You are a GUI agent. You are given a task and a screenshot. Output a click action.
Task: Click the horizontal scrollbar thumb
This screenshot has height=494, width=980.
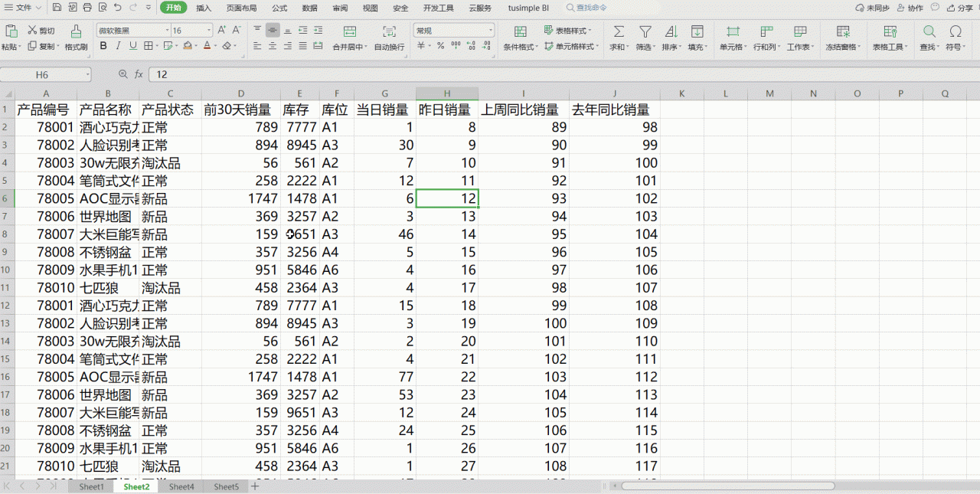tap(727, 486)
